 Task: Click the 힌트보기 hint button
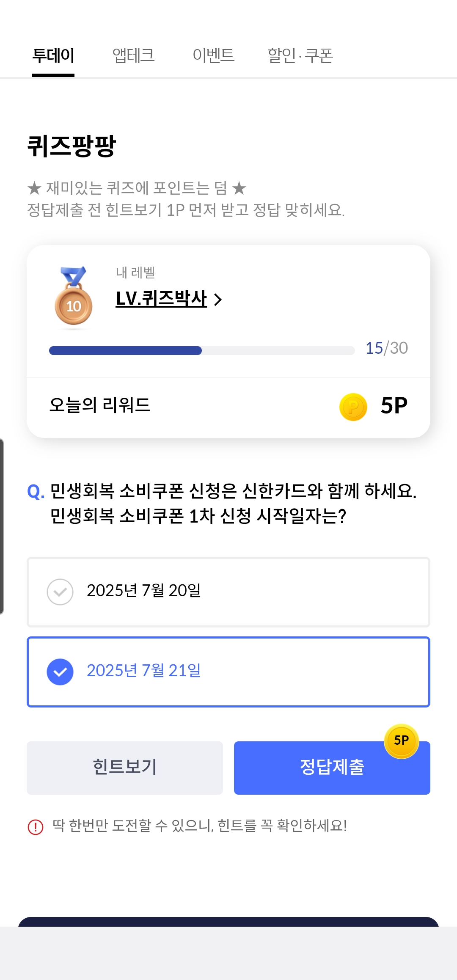coord(125,768)
